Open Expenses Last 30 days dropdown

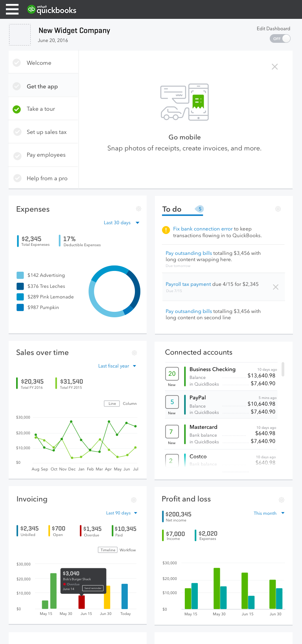122,223
